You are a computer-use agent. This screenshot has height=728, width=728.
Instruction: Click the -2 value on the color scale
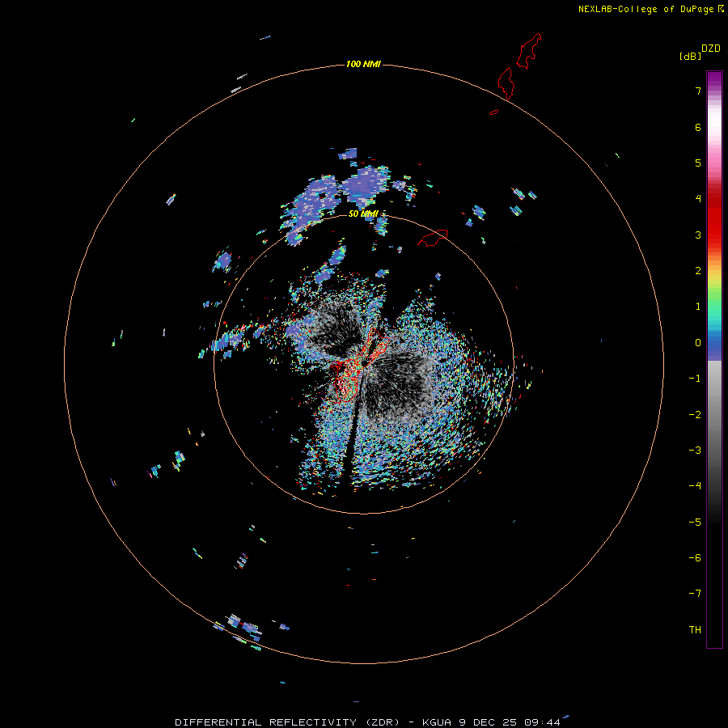[x=695, y=415]
